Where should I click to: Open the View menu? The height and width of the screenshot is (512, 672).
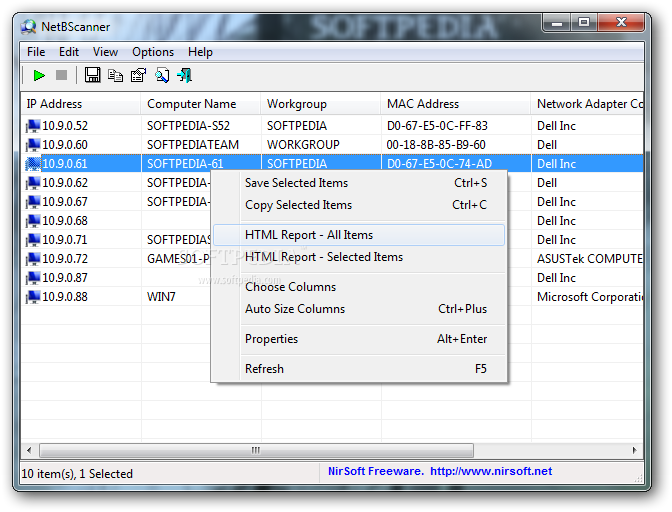pos(105,52)
